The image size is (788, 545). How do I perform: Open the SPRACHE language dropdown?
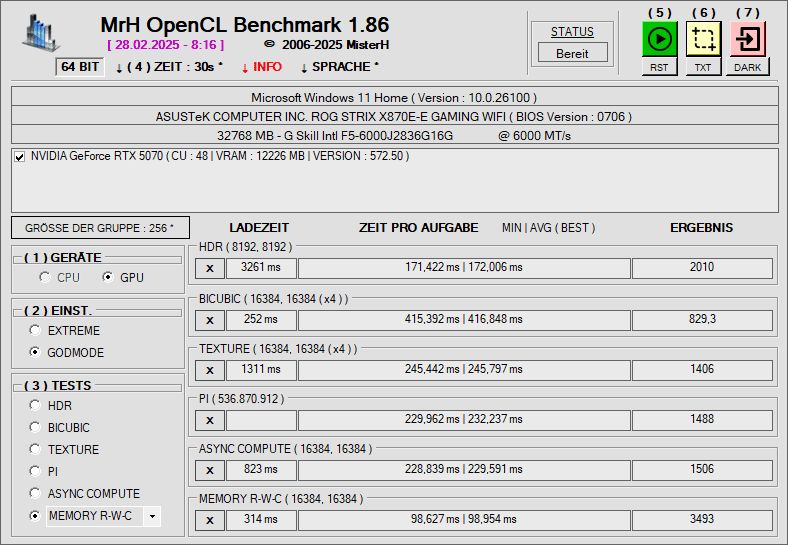pyautogui.click(x=339, y=67)
